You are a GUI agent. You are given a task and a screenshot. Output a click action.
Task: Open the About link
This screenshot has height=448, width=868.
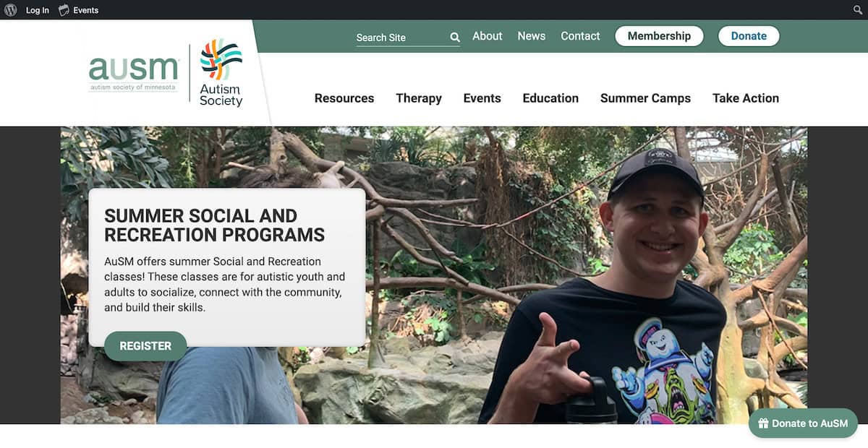(x=488, y=36)
